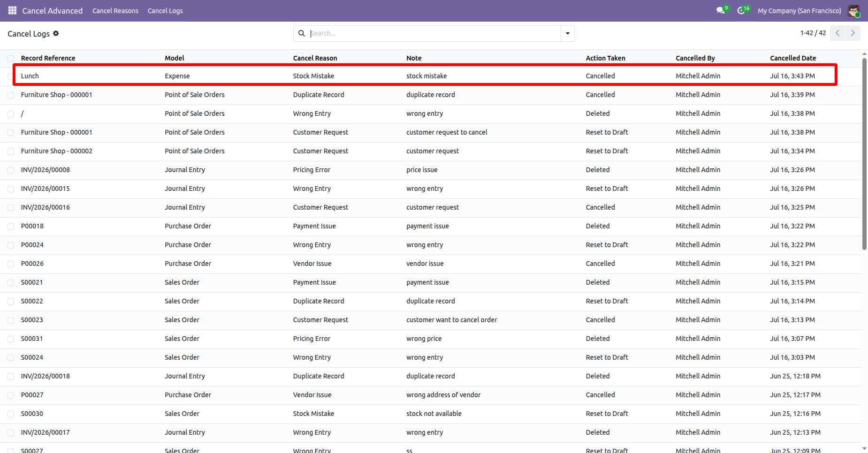Go to the next page arrow

[853, 33]
